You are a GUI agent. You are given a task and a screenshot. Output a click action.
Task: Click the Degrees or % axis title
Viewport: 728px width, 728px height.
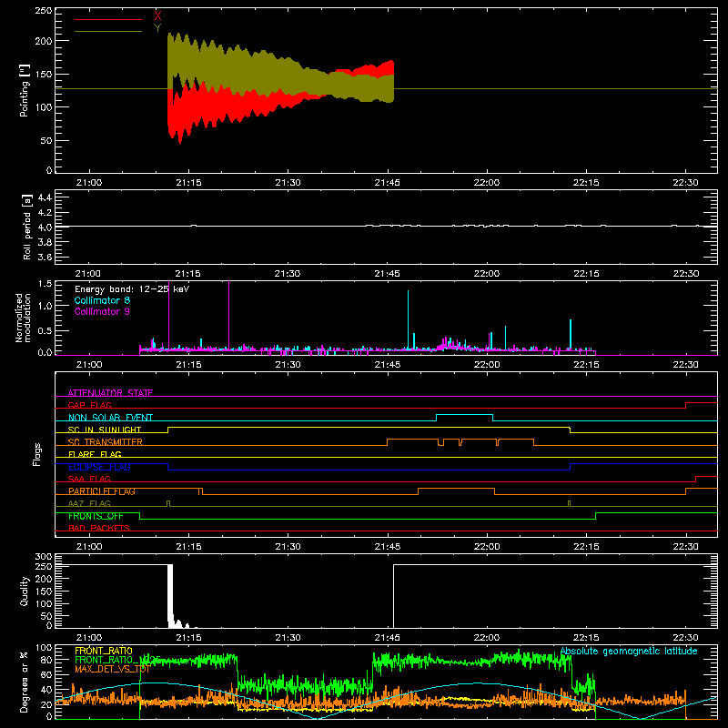(x=25, y=682)
